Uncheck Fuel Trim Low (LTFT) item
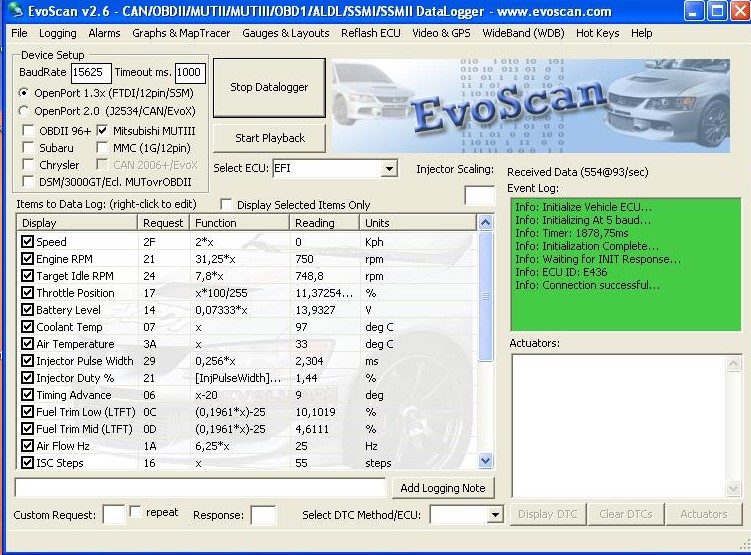Image resolution: width=751 pixels, height=555 pixels. point(27,411)
